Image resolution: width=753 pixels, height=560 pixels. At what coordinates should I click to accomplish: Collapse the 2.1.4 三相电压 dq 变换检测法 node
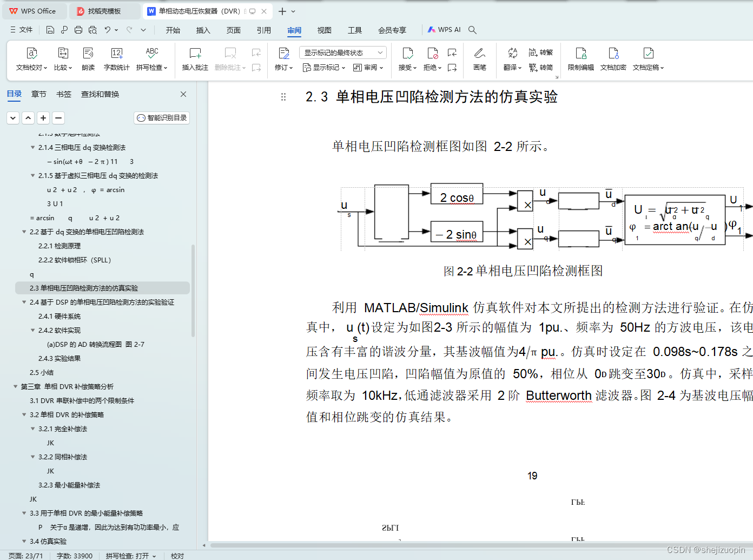click(x=32, y=147)
